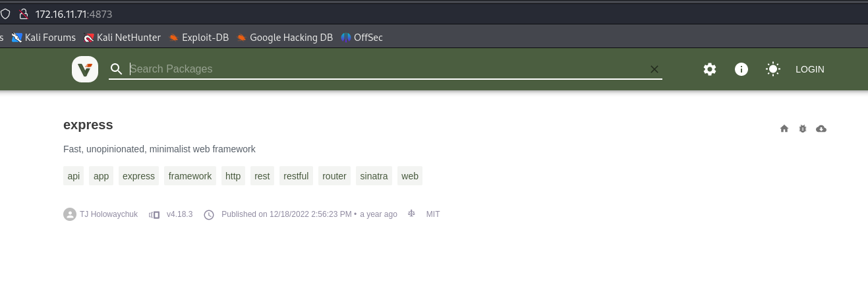Open the registry settings gear icon
Screen dimensions: 868x300
click(710, 69)
